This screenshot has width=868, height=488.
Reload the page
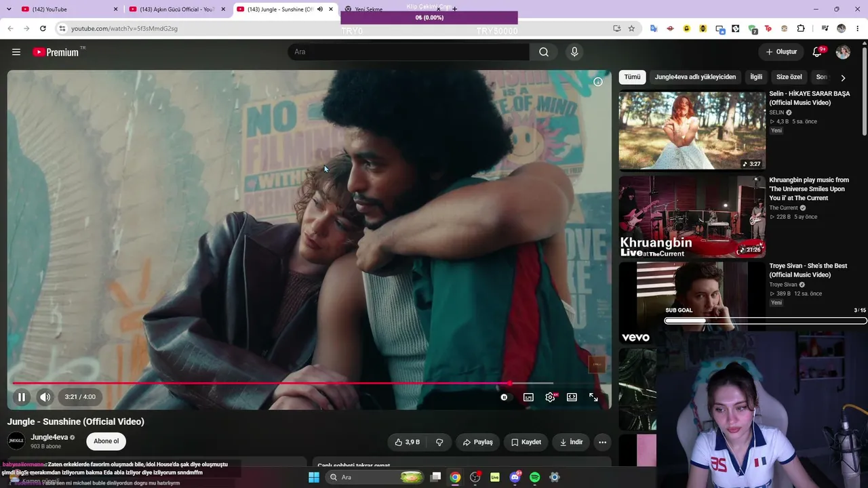43,28
